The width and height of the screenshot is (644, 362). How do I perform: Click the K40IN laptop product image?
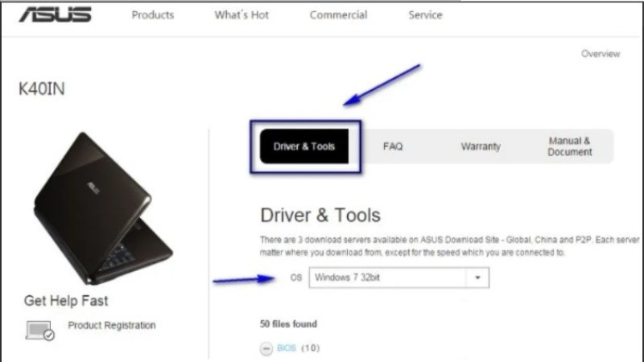click(103, 208)
